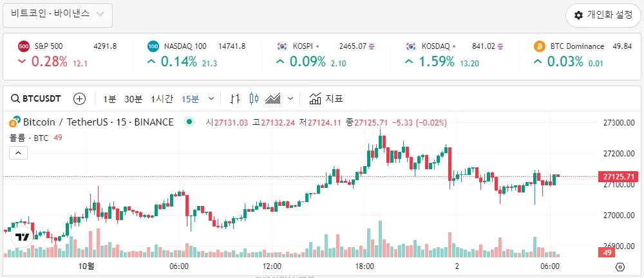
Task: Click the 12:00 time axis label
Action: point(272,266)
